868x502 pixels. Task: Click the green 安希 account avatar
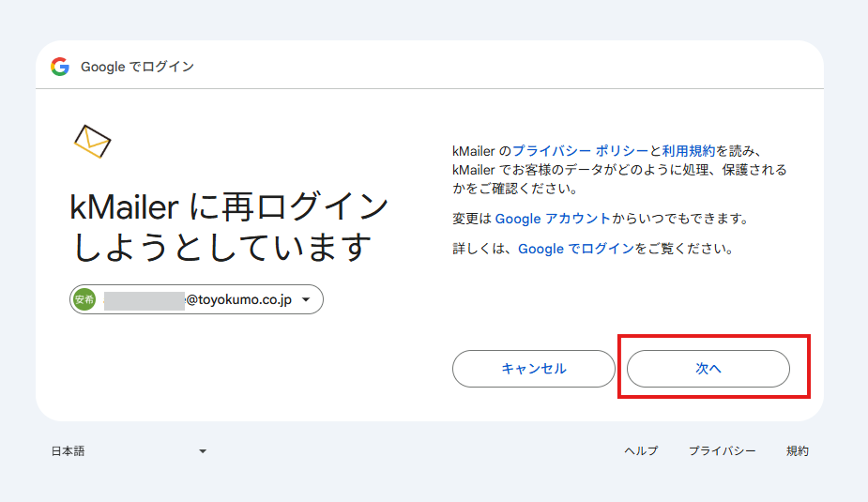(x=84, y=299)
